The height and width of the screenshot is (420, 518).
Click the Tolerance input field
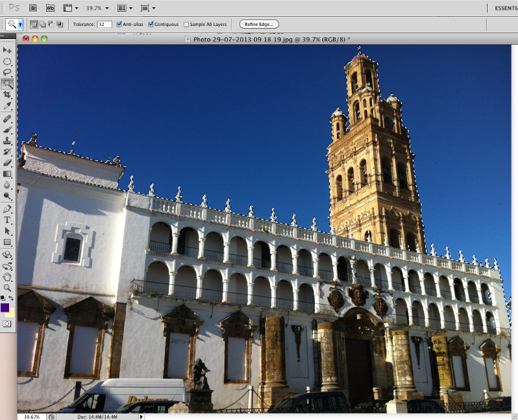click(x=104, y=24)
